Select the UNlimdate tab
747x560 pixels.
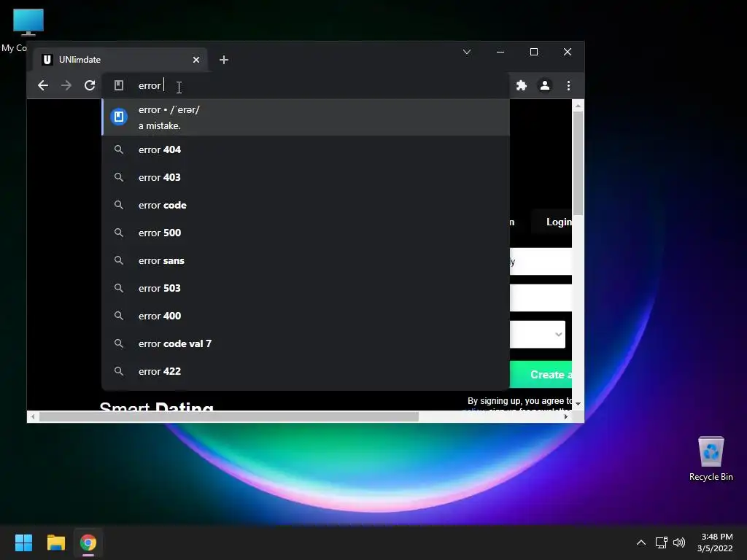point(120,60)
